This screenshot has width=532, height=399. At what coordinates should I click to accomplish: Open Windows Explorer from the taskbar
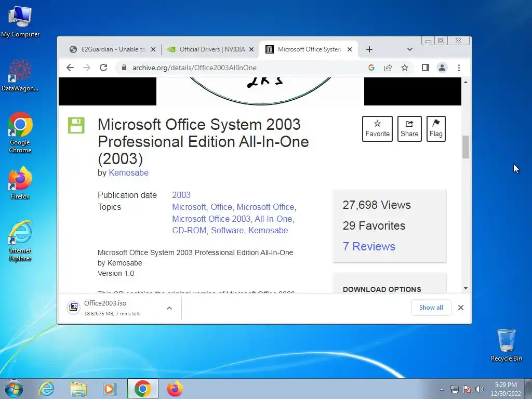(78, 389)
